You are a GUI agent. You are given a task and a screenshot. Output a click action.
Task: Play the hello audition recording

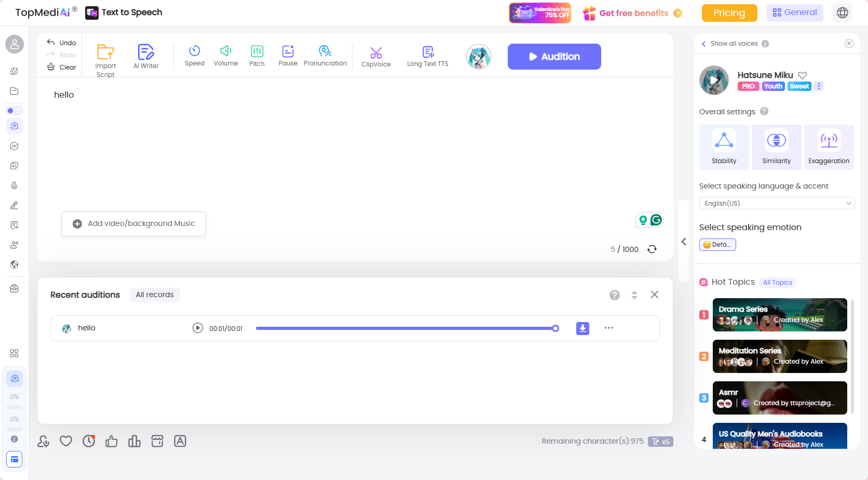(198, 328)
